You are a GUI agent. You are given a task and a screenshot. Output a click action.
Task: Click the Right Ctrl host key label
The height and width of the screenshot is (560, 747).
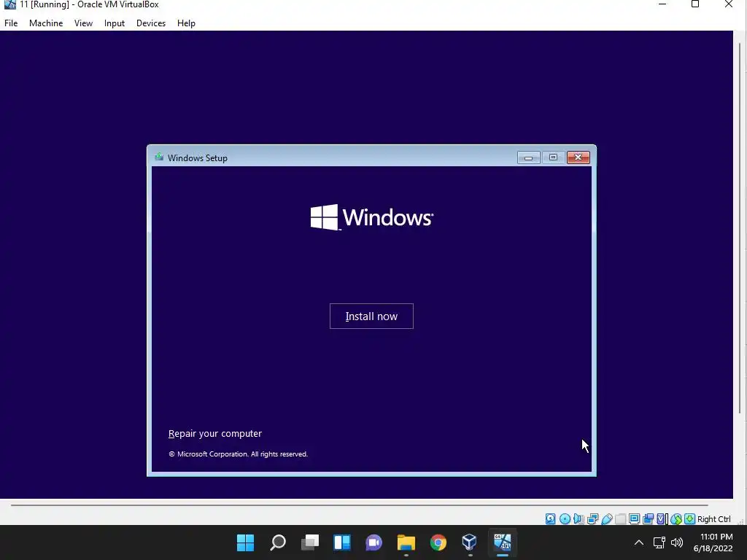coord(713,519)
